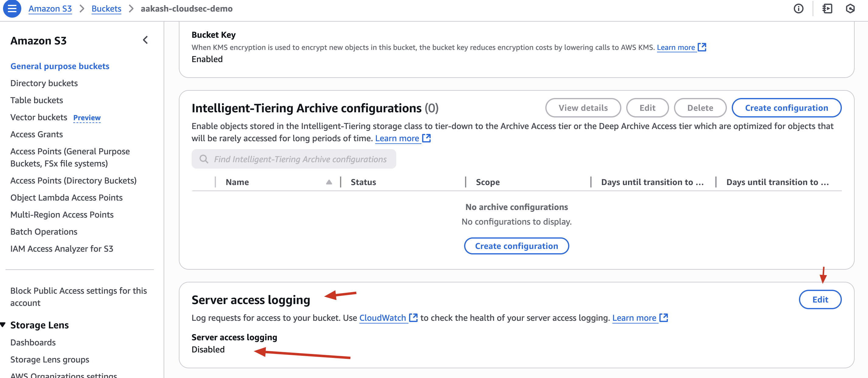Collapse the Amazon S3 sidebar with the chevron
The height and width of the screenshot is (378, 868).
145,40
